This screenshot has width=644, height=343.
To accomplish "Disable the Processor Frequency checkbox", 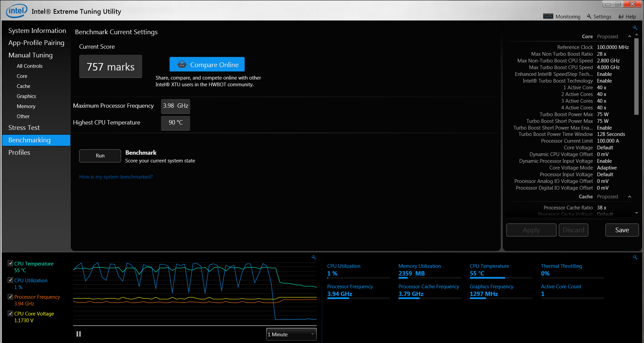I will point(10,297).
